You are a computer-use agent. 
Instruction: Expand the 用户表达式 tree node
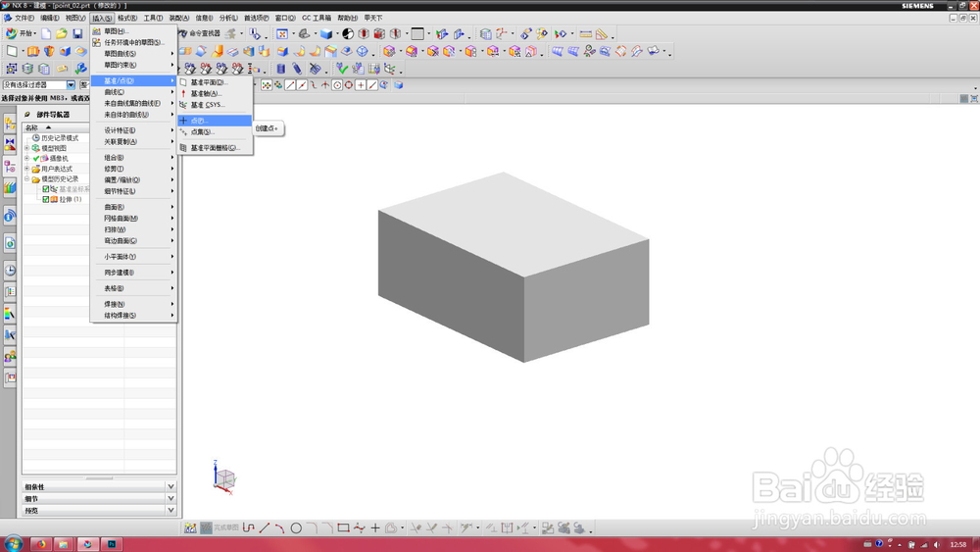pos(26,169)
